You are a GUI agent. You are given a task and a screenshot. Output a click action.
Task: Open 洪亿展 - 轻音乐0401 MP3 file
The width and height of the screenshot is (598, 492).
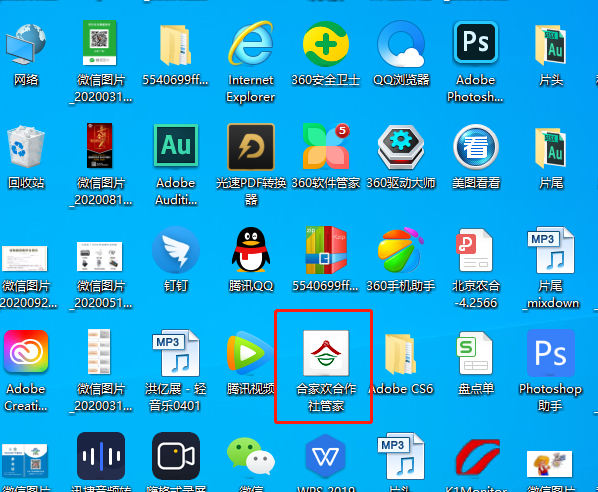click(x=175, y=353)
